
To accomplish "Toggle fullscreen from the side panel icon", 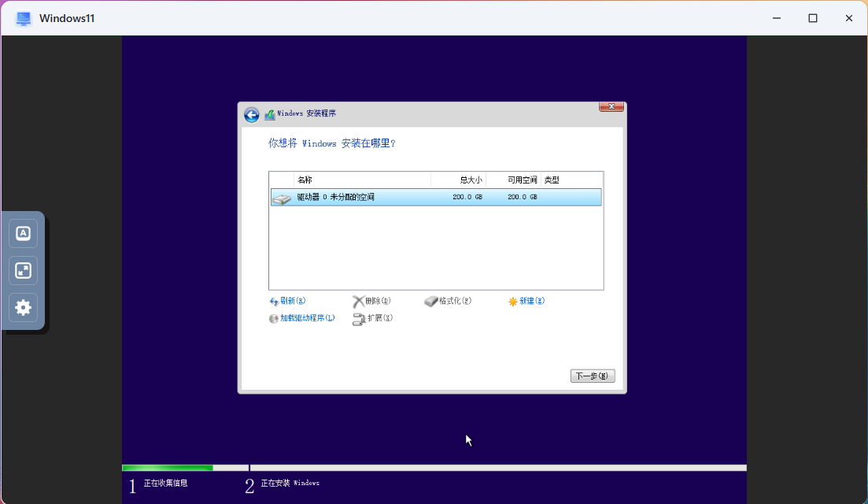I will 24,270.
